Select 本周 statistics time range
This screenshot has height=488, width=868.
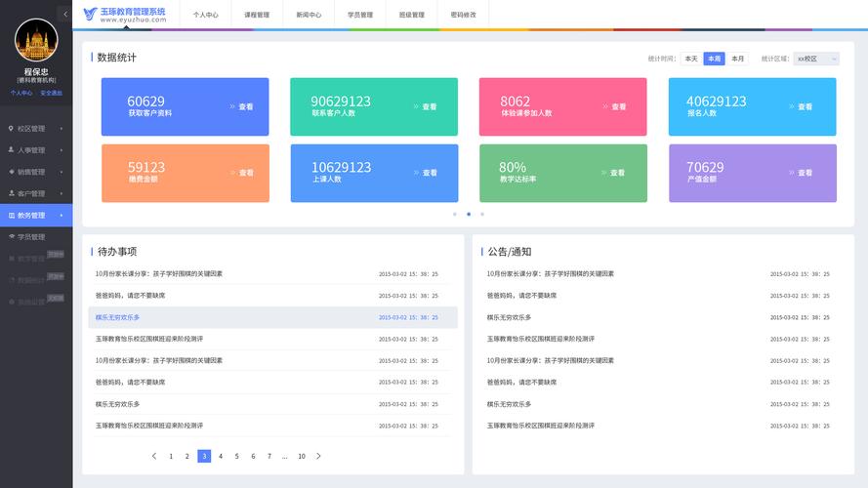coord(714,59)
